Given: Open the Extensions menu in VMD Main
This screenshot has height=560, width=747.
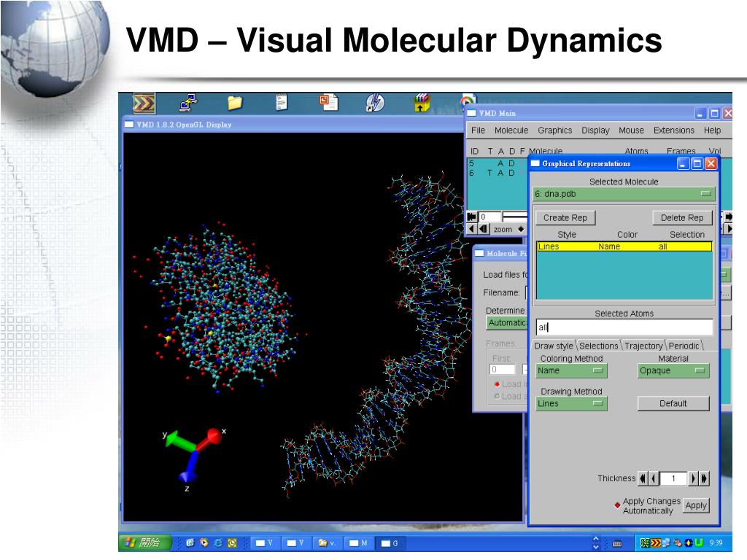Looking at the screenshot, I should (x=673, y=131).
